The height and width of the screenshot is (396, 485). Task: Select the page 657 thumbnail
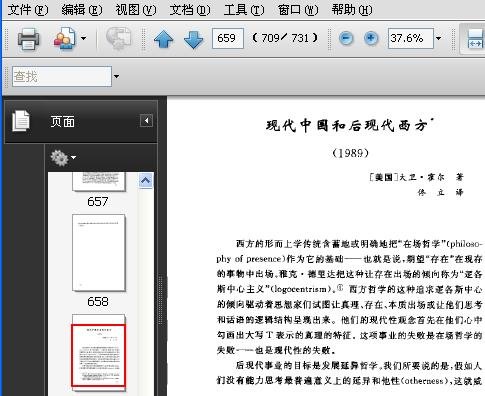[x=99, y=181]
